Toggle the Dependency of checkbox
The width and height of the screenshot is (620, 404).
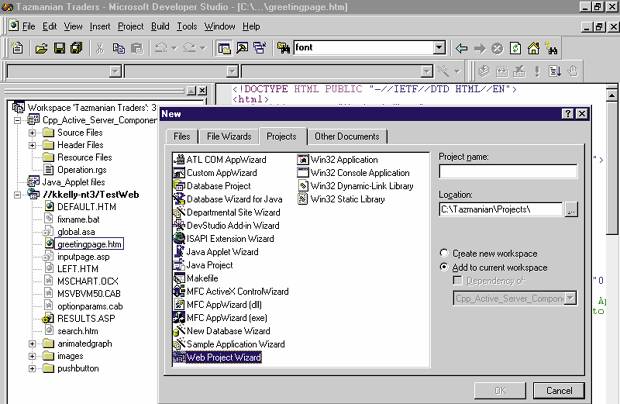[457, 281]
